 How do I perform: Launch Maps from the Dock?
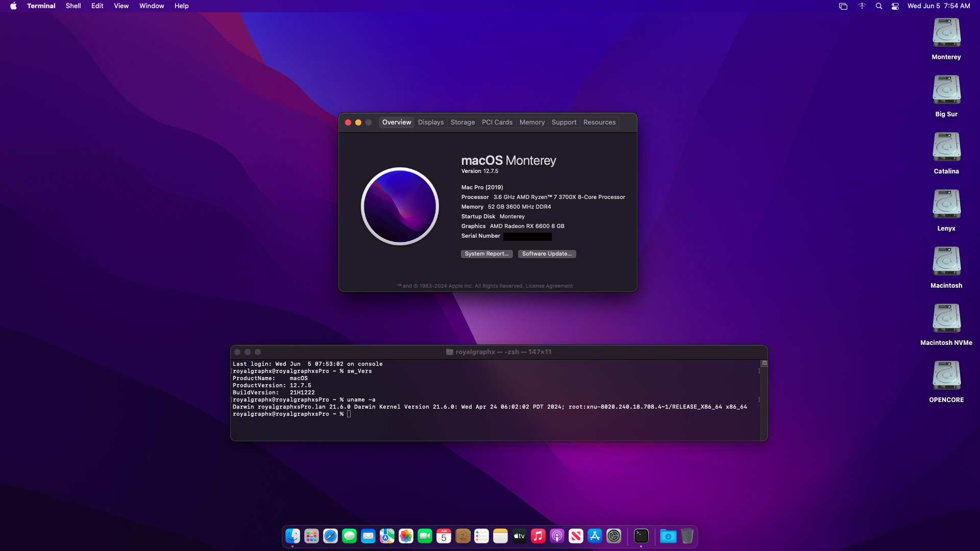click(x=387, y=536)
